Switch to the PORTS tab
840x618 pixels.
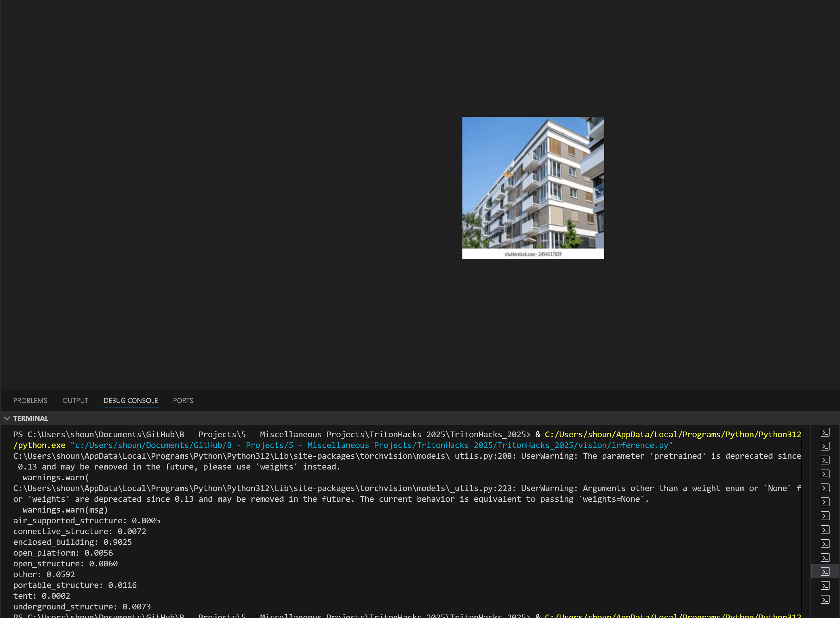click(183, 400)
